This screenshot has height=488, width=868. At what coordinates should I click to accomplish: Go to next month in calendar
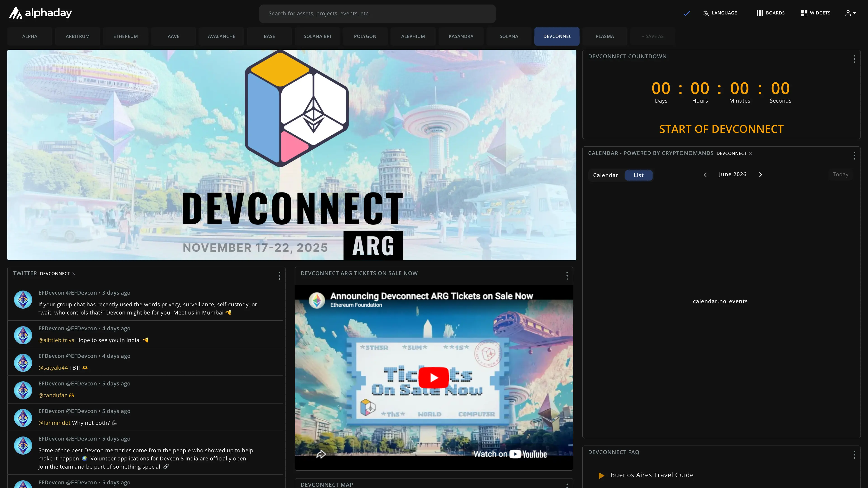point(760,174)
